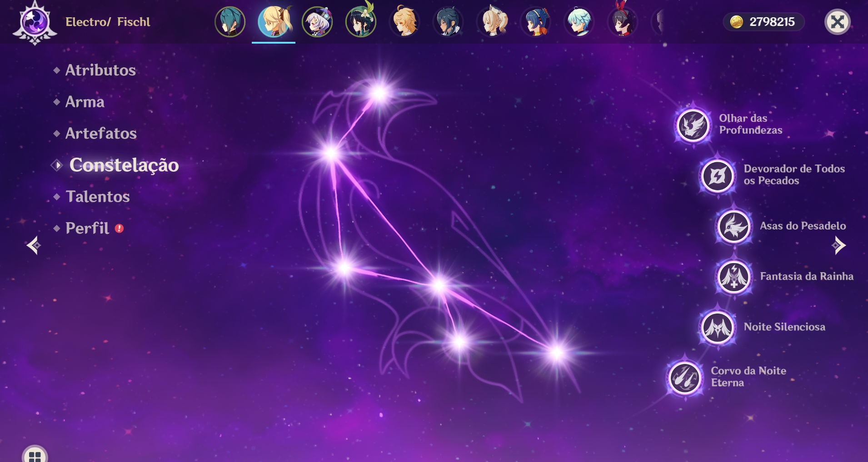Select the blonde male traveler portrait

404,22
